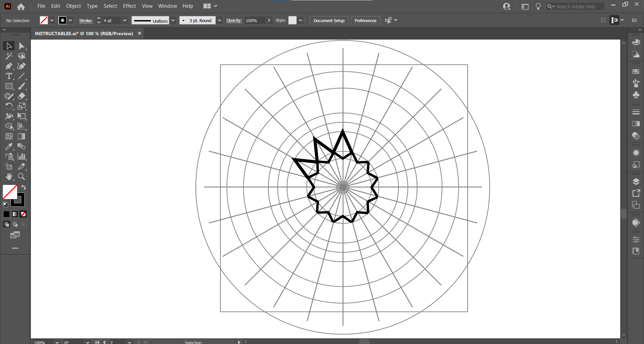Viewport: 644px width, 344px height.
Task: Swap fill and stroke colors
Action: click(24, 187)
